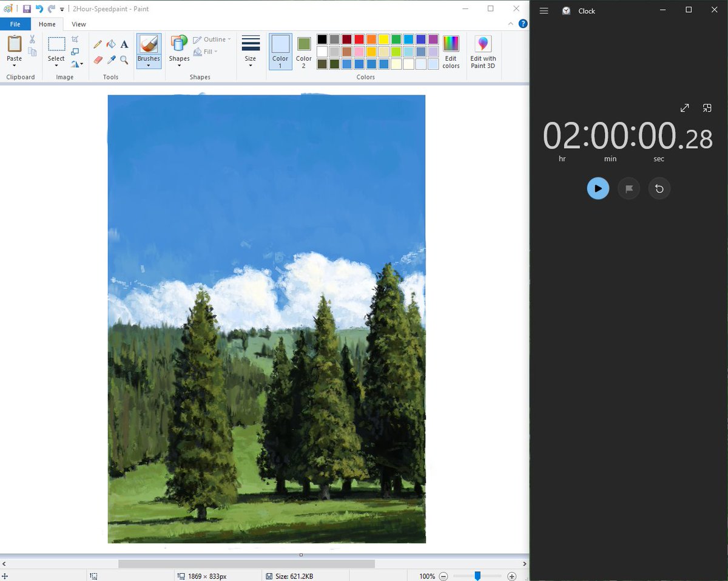
Task: Open the Customize Quick Access Toolbar arrow
Action: [x=62, y=10]
